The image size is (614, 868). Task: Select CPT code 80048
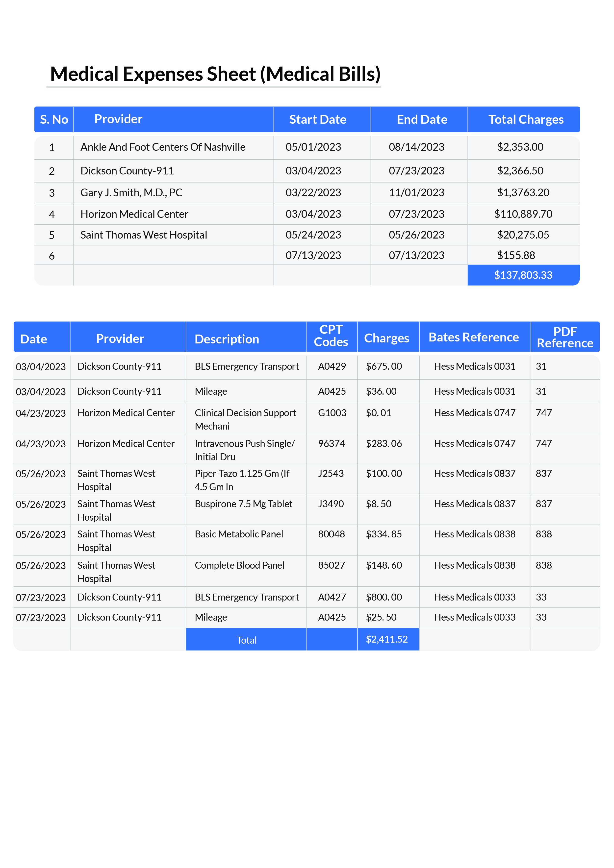tap(332, 534)
